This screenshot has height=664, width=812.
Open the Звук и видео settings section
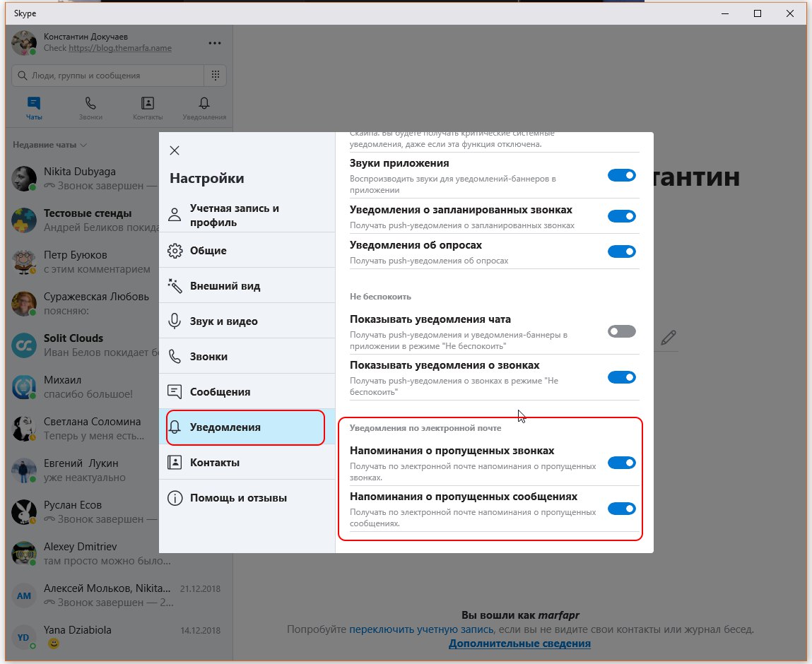coord(247,321)
